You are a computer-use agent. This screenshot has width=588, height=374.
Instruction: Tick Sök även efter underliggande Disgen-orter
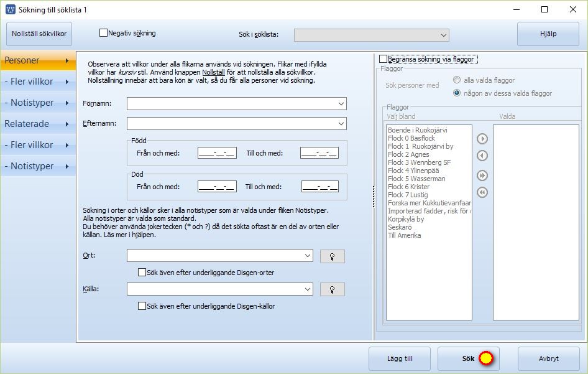tap(142, 272)
